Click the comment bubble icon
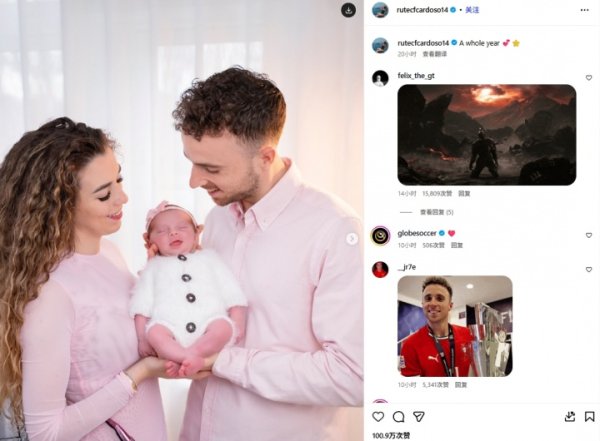The height and width of the screenshot is (441, 600). click(x=398, y=416)
